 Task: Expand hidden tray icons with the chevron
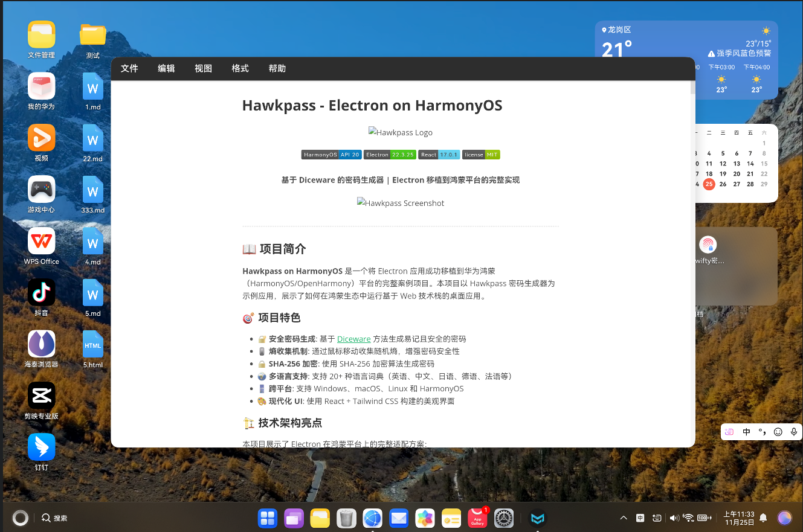point(623,518)
